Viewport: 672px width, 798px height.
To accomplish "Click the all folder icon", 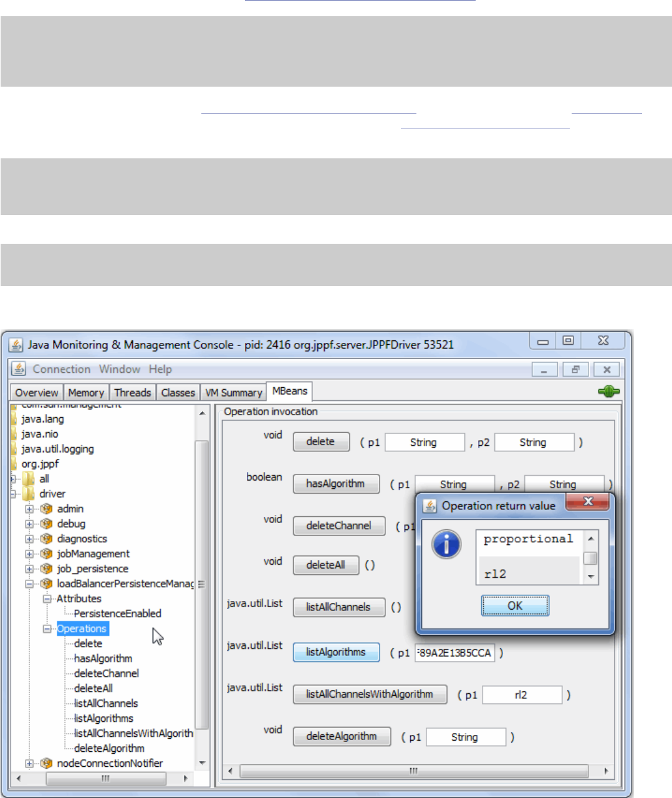I will [29, 479].
